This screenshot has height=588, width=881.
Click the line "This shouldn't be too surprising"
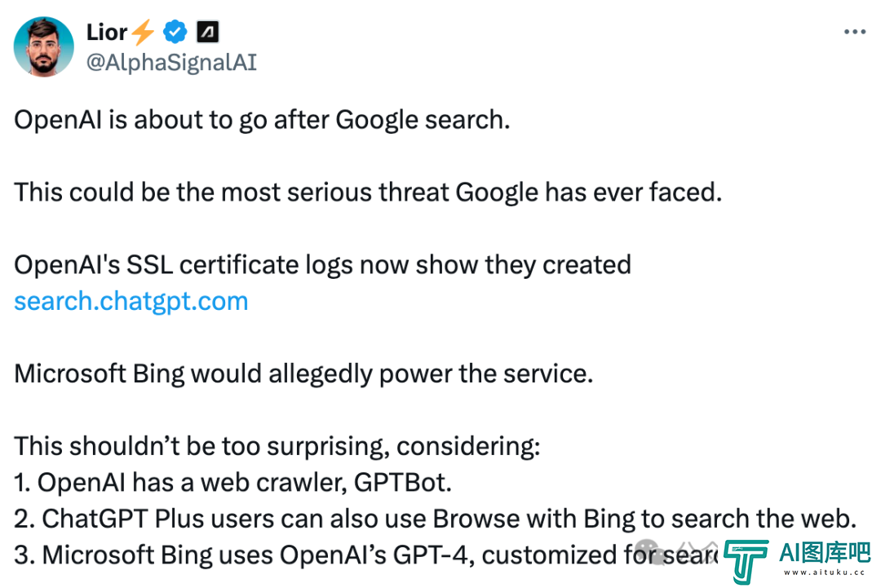click(x=277, y=446)
